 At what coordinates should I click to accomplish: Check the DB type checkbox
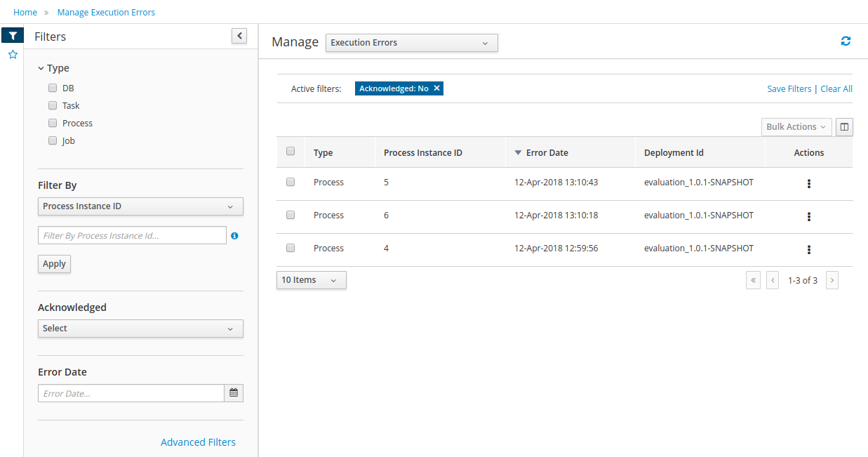(x=53, y=88)
